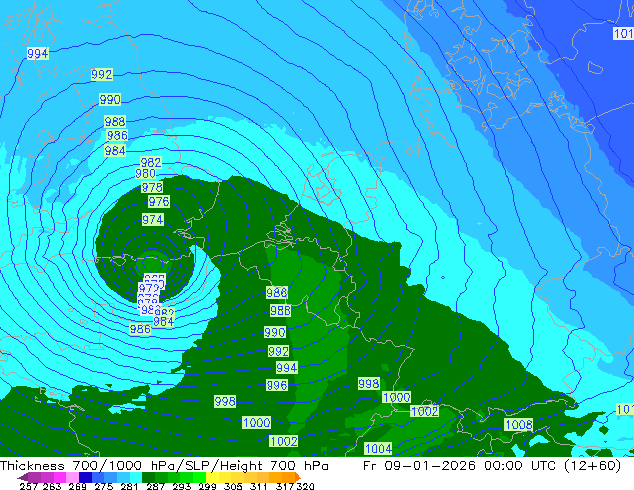Click the 988 label beneath the upper 990
Screen dimensions: 634x490
tap(115, 121)
